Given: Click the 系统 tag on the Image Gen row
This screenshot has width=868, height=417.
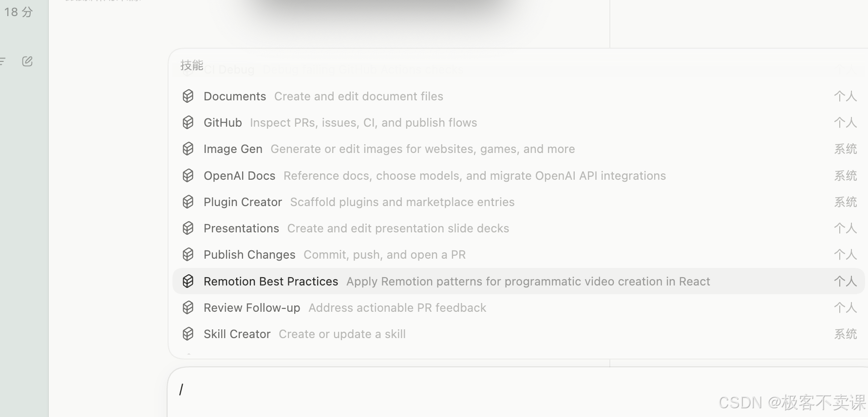Looking at the screenshot, I should pos(845,149).
